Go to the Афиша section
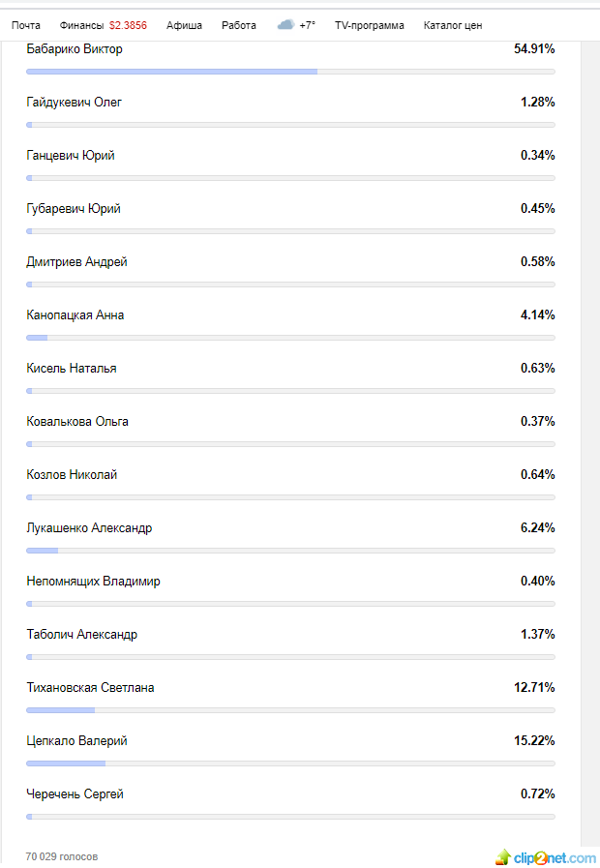Image resolution: width=600 pixels, height=868 pixels. [x=184, y=25]
